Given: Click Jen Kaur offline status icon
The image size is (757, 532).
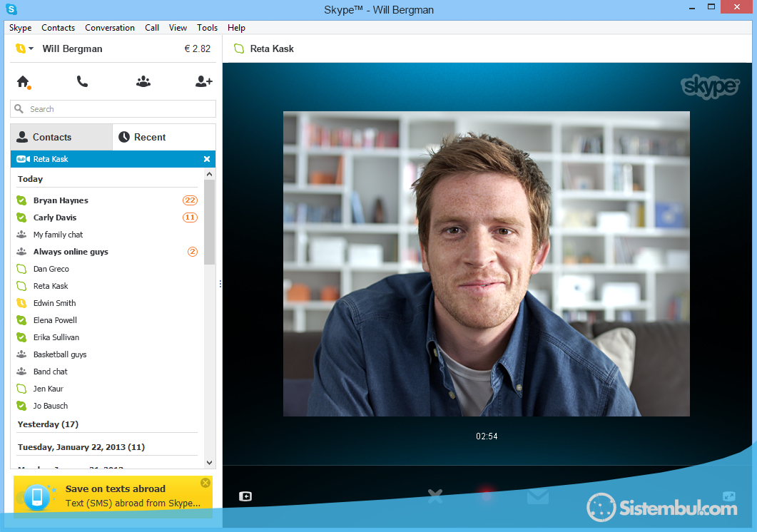Looking at the screenshot, I should tap(21, 389).
